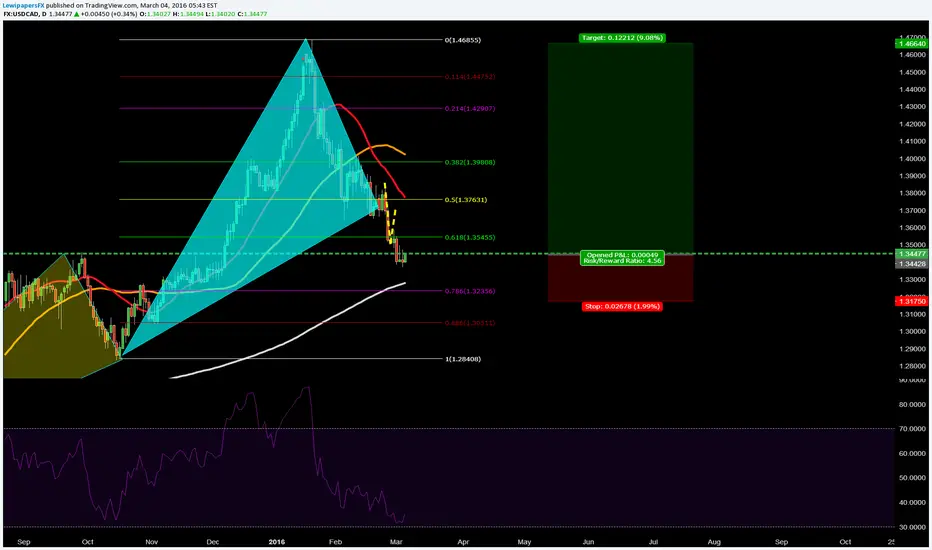932x550 pixels.
Task: Click the 50.0000 RSI axis label
Action: (912, 477)
